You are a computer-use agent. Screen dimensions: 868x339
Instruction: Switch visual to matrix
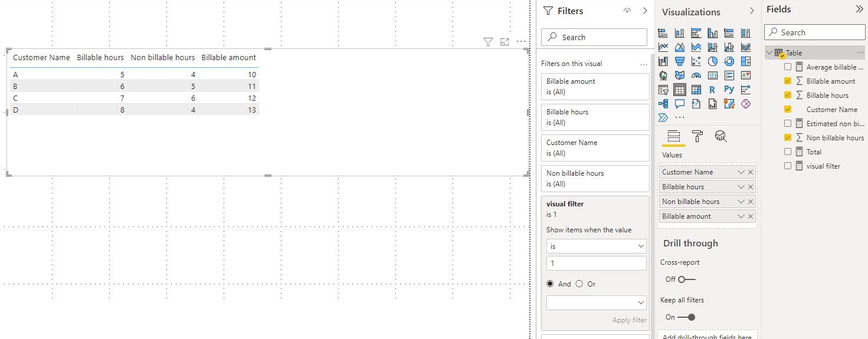[696, 90]
